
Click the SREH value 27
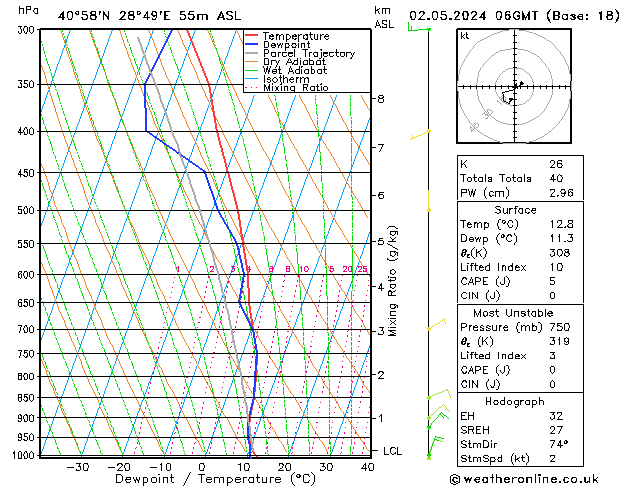[556, 430]
